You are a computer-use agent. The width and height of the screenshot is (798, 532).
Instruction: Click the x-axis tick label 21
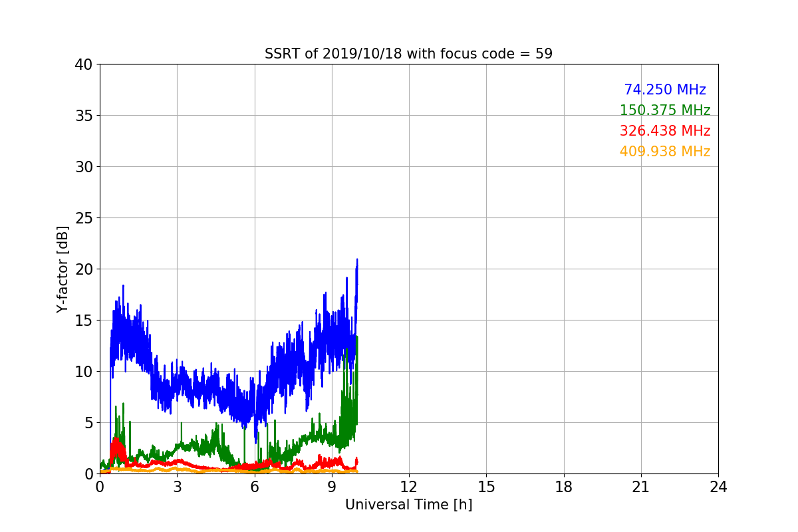click(641, 487)
